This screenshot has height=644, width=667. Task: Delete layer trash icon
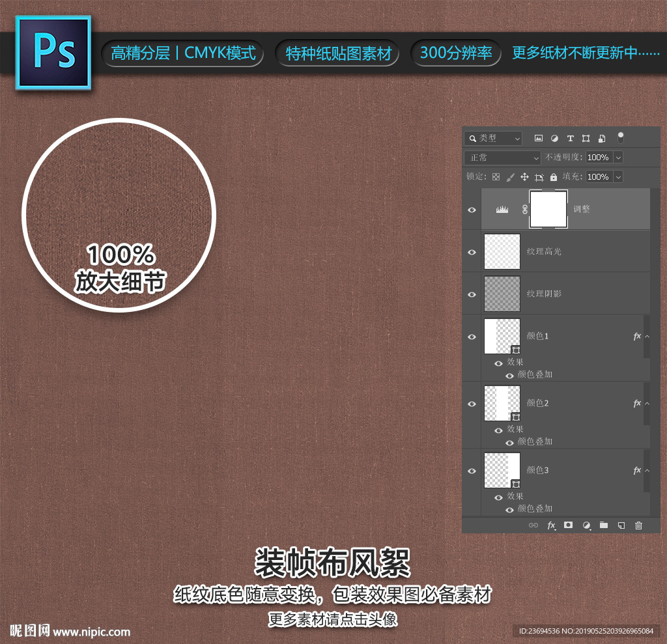pos(638,525)
